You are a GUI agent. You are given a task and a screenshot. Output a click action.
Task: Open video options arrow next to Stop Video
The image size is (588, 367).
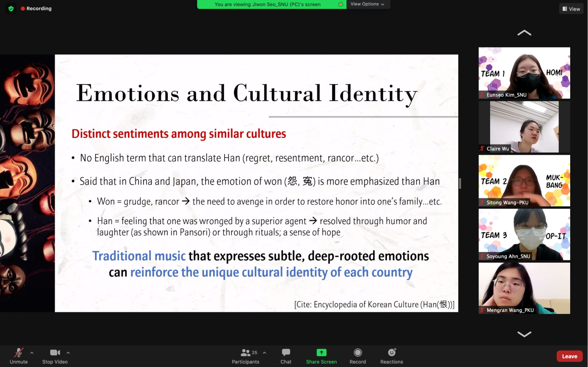(68, 353)
